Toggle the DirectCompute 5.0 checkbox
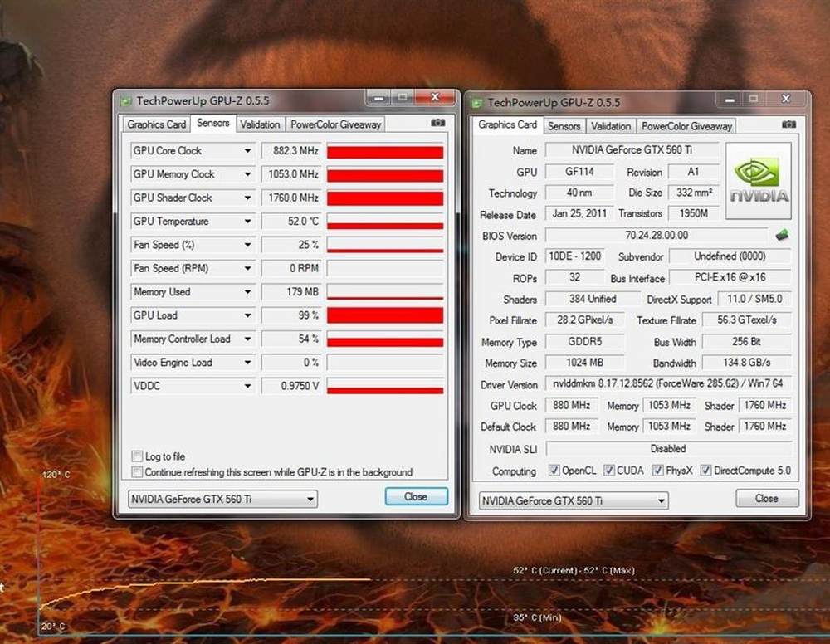Viewport: 830px width, 644px height. click(x=705, y=470)
